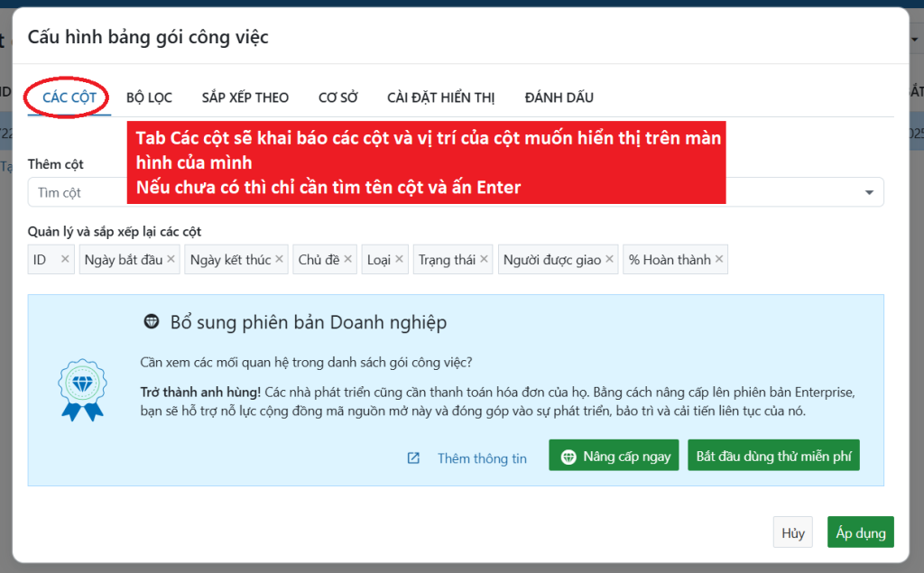Select the ĐÁNH DẤU tab
924x573 pixels.
559,97
